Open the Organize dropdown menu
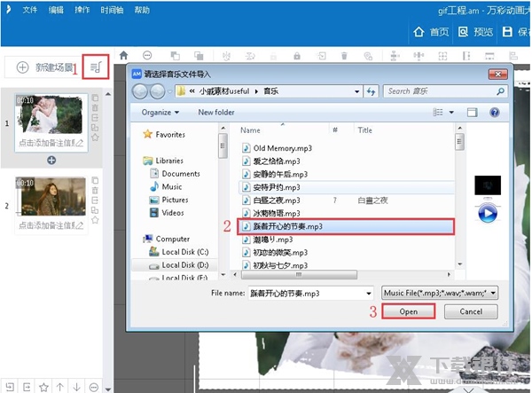This screenshot has height=393, width=532. 160,113
